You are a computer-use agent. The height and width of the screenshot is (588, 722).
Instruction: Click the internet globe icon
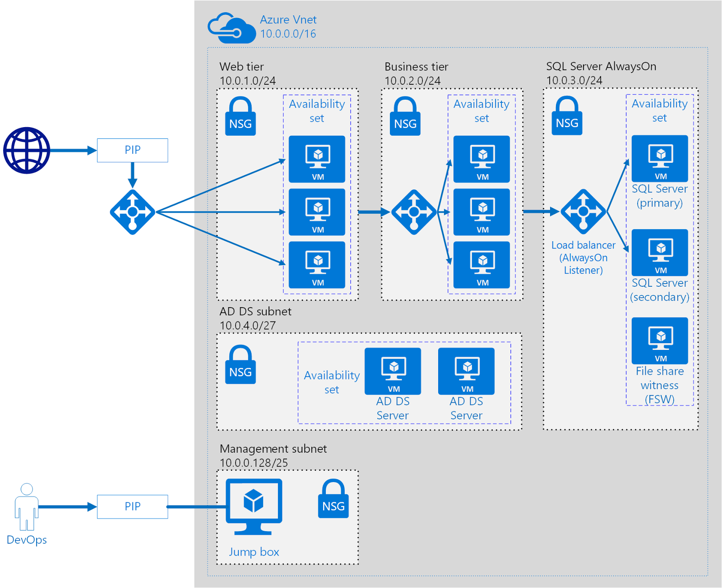pyautogui.click(x=27, y=150)
